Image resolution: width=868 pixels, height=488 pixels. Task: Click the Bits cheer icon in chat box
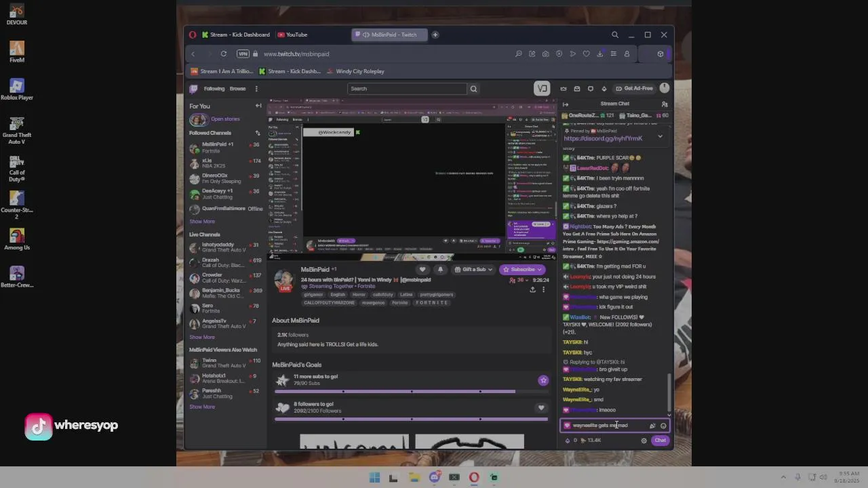click(x=652, y=426)
